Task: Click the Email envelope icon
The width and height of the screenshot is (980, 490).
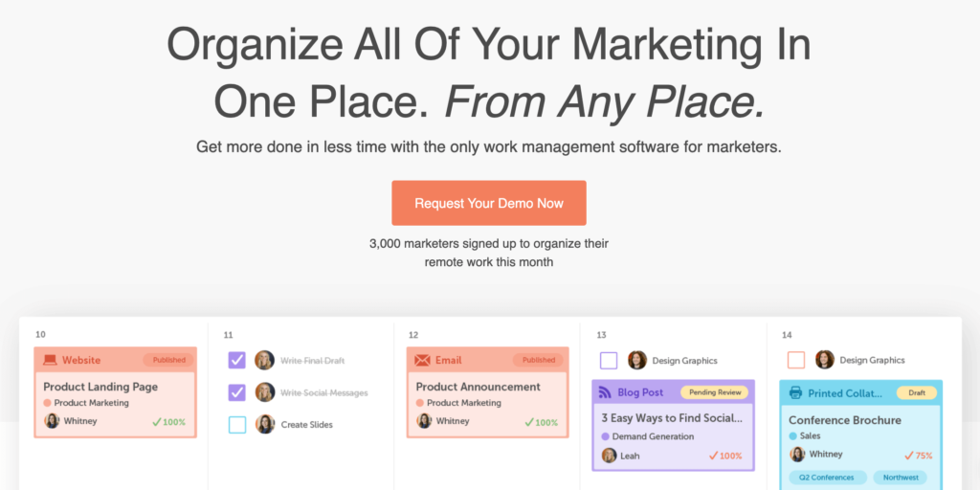Action: pos(422,360)
